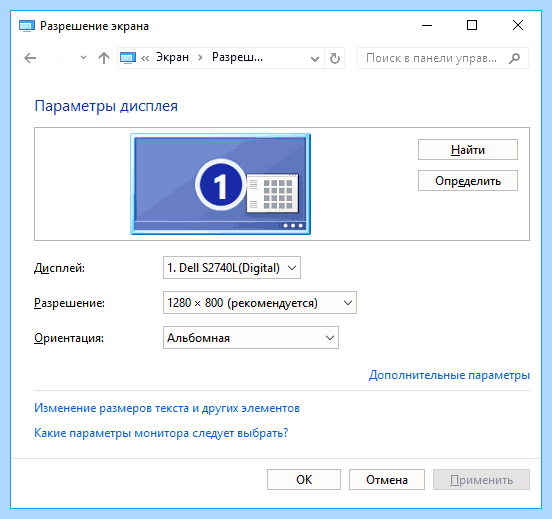Open Изменение размеров текста link

point(167,408)
